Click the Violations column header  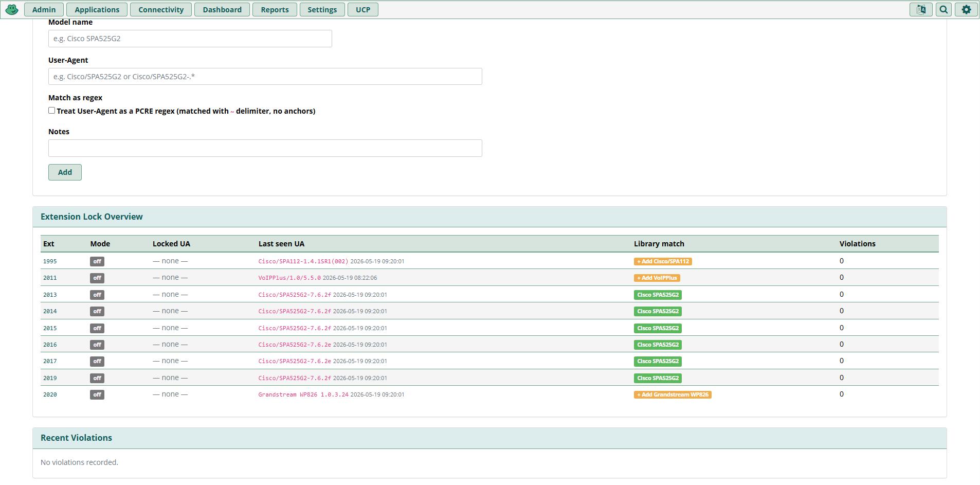[857, 244]
